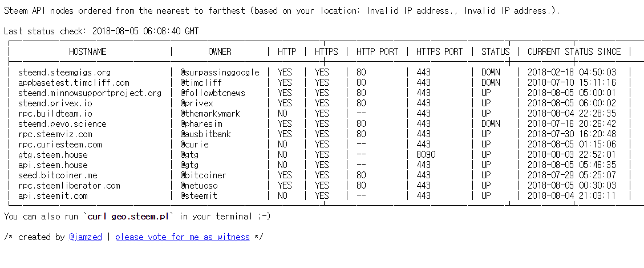Click the rpc.steemviz.com hostname entry

(55, 134)
